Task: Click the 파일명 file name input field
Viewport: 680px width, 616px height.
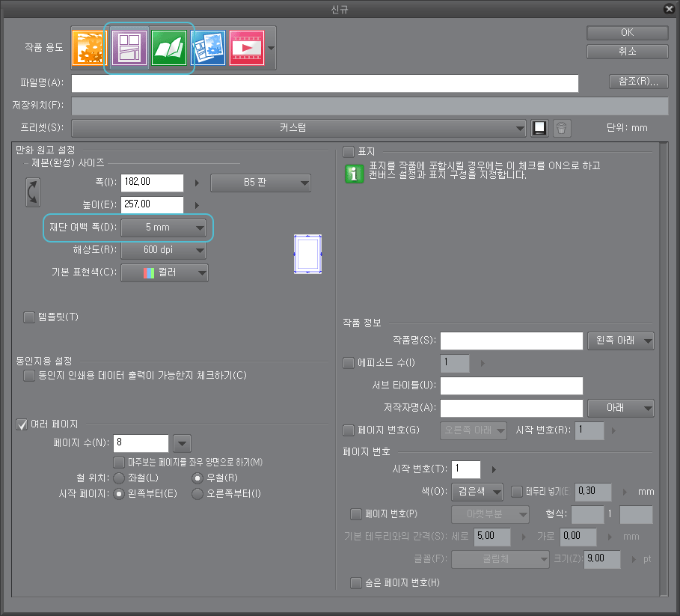Action: [325, 83]
